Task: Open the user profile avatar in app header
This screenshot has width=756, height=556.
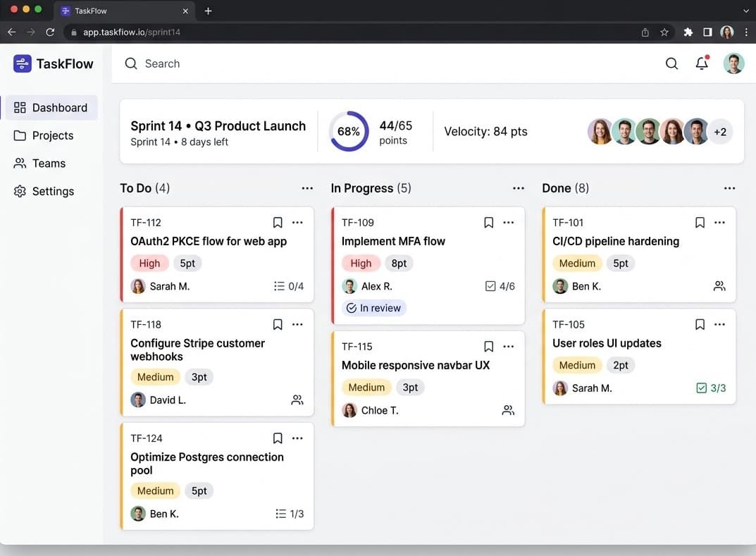Action: point(734,63)
